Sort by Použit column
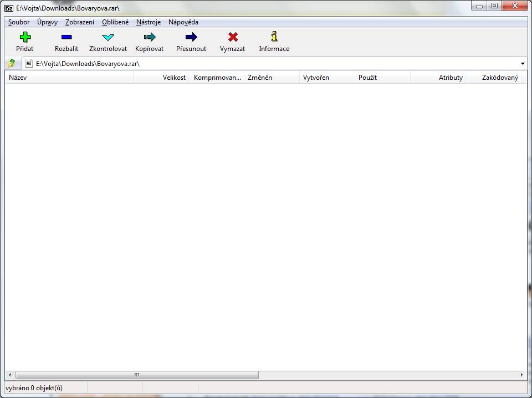532x398 pixels. (x=382, y=78)
